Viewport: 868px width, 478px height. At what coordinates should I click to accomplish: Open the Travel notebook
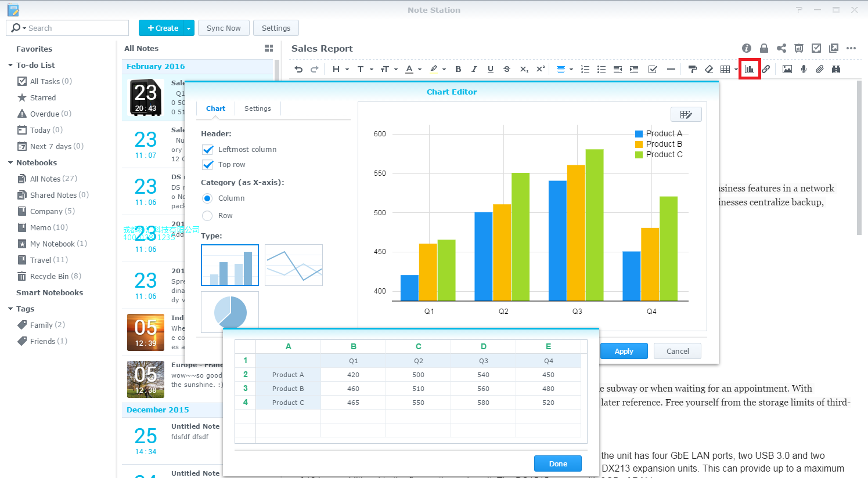tap(49, 260)
